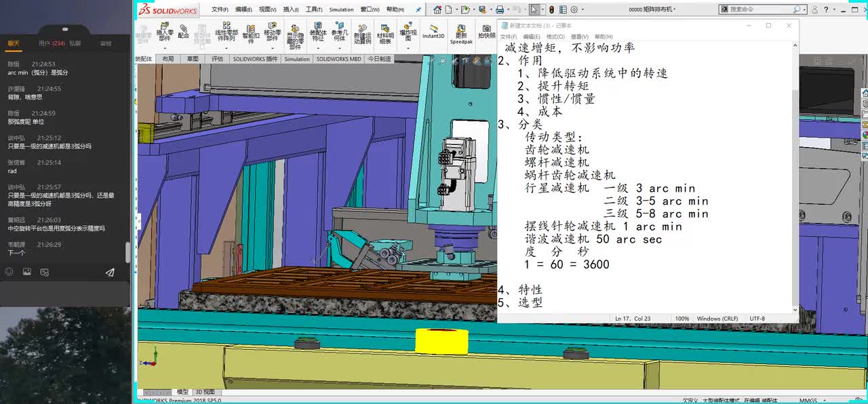Click the Select cursor tool

click(x=534, y=9)
